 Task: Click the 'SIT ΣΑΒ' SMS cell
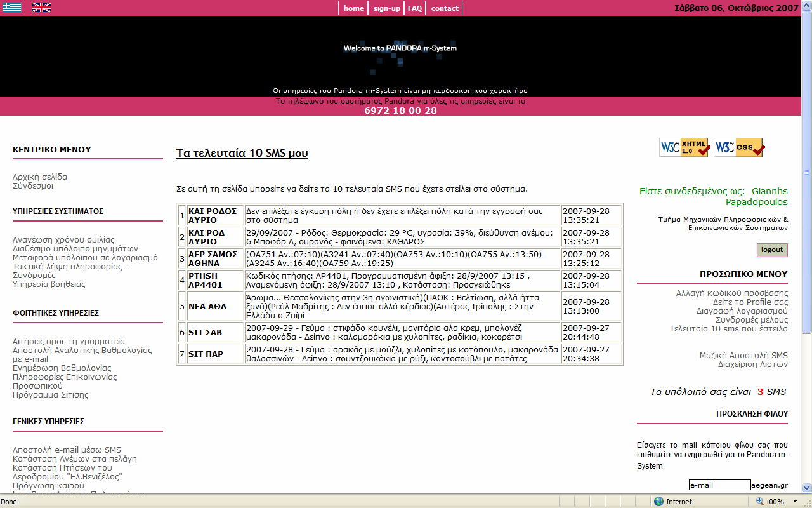pos(216,332)
